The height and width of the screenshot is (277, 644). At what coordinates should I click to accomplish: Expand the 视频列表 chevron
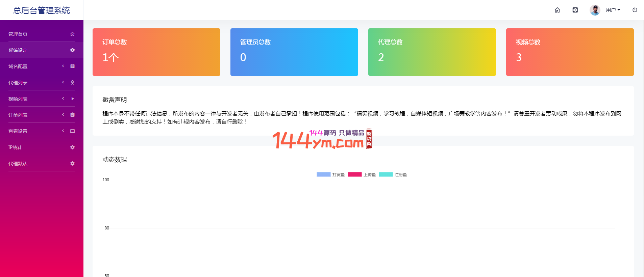click(63, 99)
